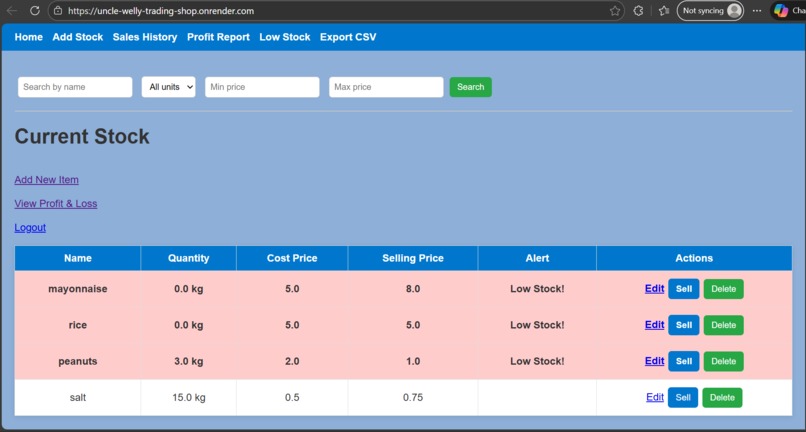Open browser extensions puzzle icon
Screen dimensions: 806x432
coord(638,11)
